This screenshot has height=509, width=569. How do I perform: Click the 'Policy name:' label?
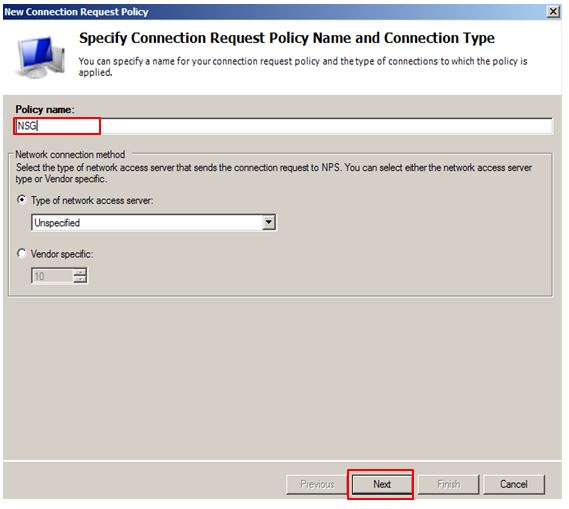[45, 109]
